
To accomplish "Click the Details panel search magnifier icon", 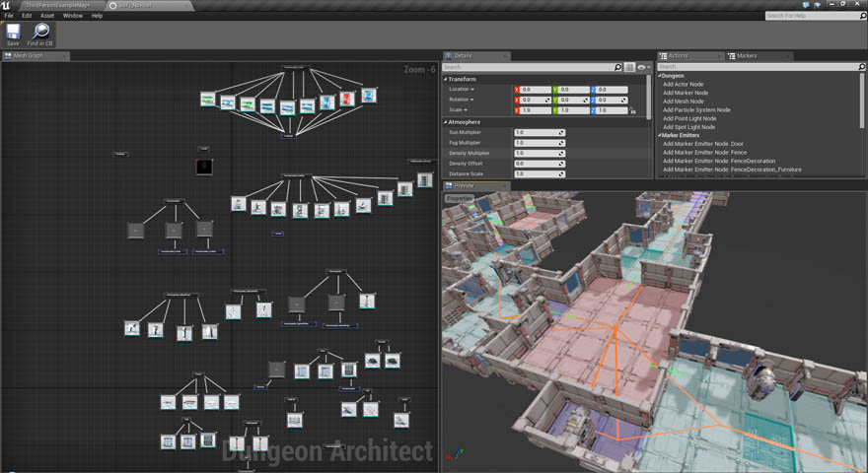I will pos(617,67).
